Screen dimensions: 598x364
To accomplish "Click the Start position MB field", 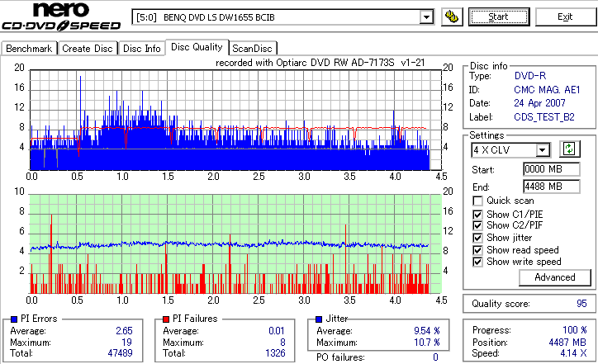I will tap(551, 169).
